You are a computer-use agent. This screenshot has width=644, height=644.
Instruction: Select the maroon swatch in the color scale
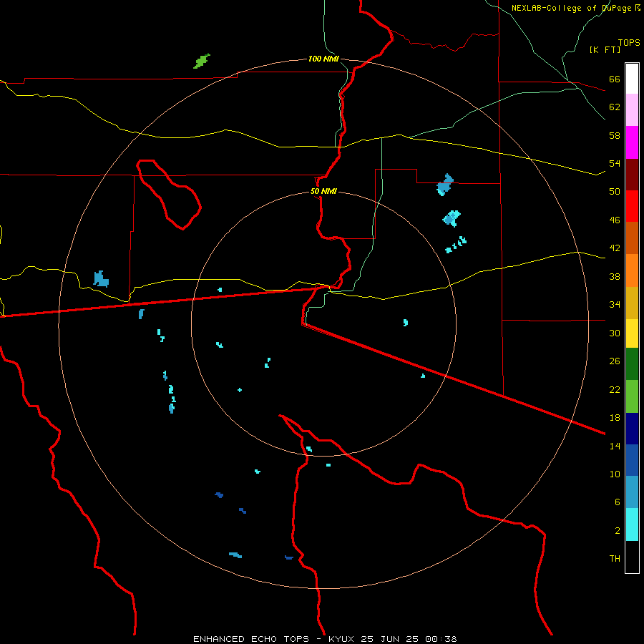point(632,174)
